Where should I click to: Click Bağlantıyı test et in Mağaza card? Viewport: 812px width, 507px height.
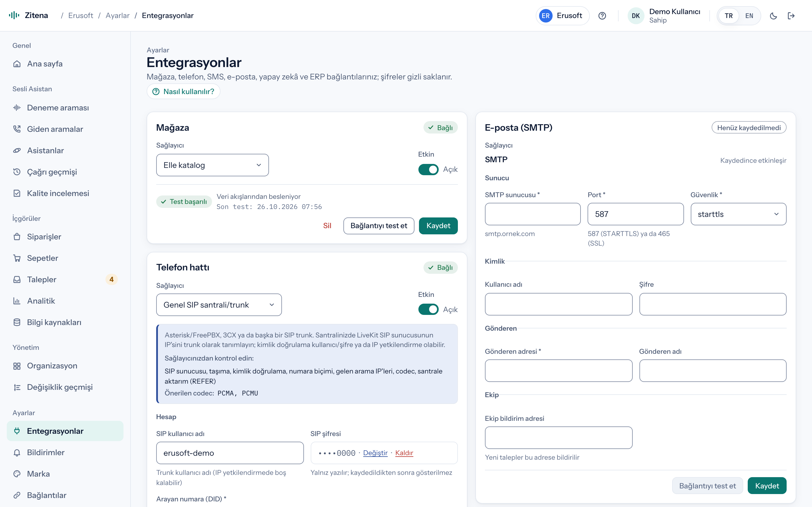(378, 226)
